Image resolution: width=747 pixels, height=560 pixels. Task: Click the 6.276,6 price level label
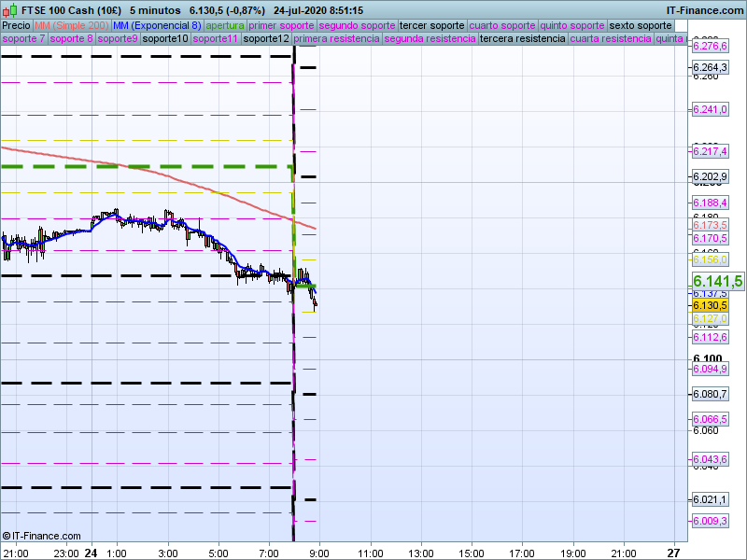click(710, 46)
